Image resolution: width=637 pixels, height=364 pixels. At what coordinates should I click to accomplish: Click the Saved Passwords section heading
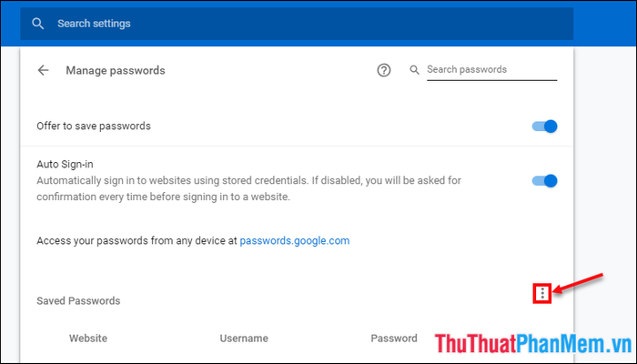pyautogui.click(x=78, y=300)
